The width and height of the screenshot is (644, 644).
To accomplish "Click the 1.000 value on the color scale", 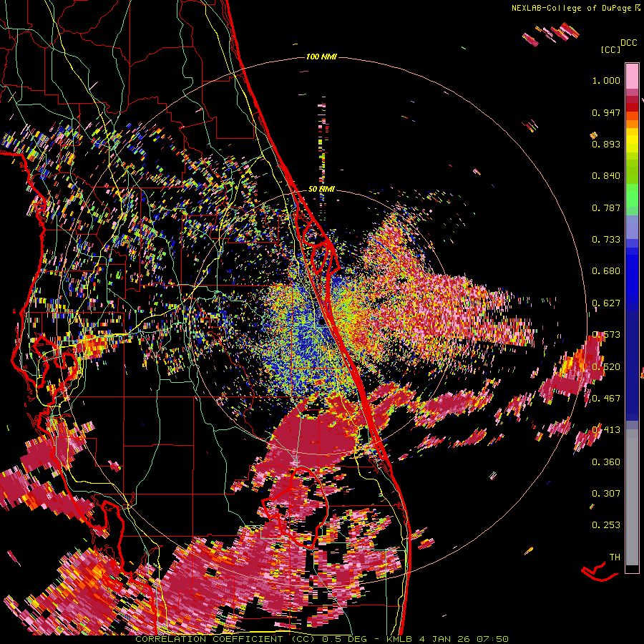I will [x=606, y=80].
